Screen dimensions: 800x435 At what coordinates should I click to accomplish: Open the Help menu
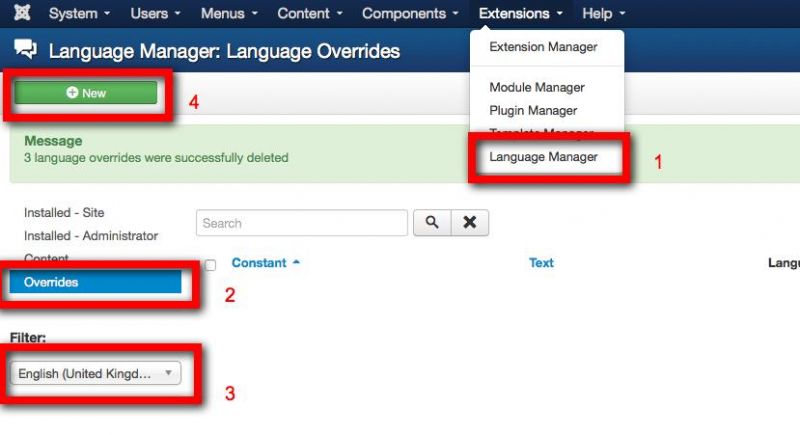[604, 13]
